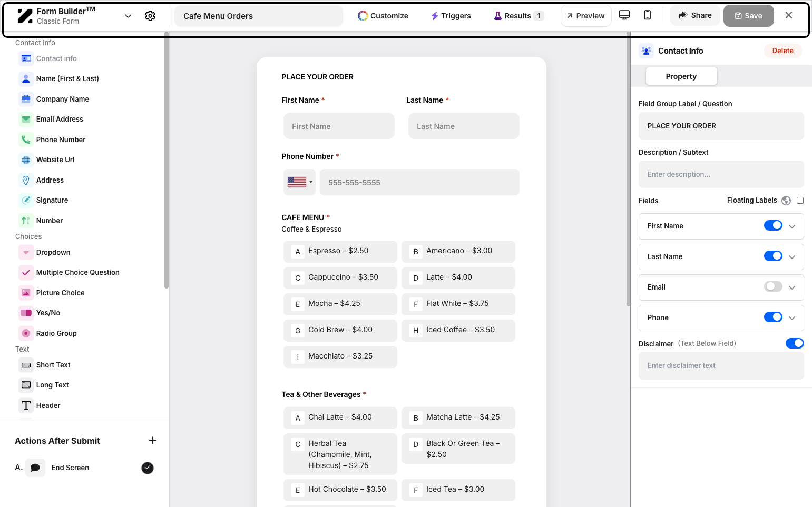Add Company Name field from sidebar
Image resolution: width=812 pixels, height=507 pixels.
click(62, 99)
